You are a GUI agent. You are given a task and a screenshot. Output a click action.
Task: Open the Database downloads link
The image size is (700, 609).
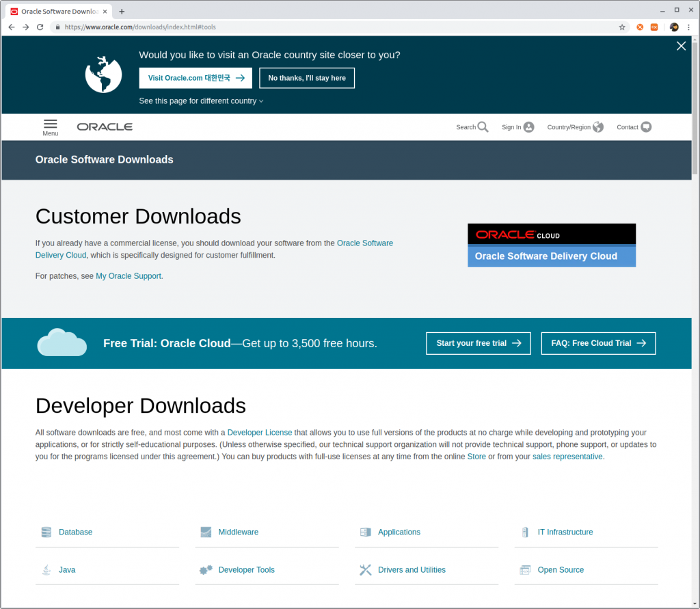75,532
